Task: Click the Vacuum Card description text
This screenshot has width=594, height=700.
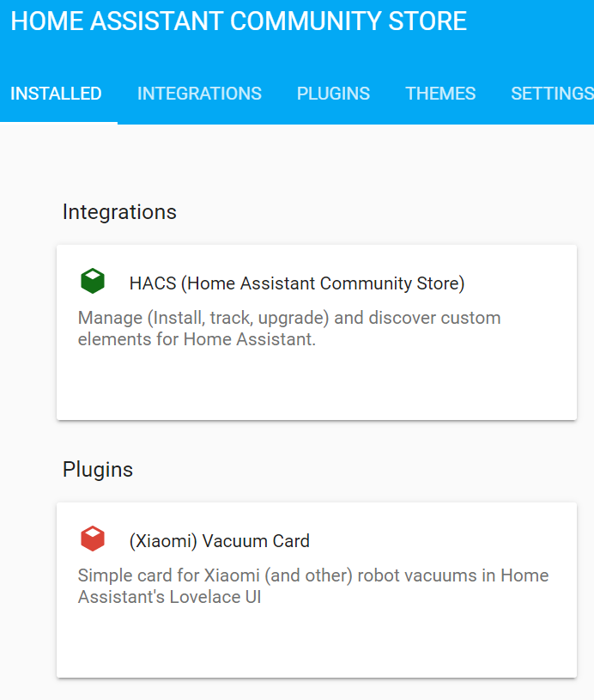Action: click(x=312, y=586)
